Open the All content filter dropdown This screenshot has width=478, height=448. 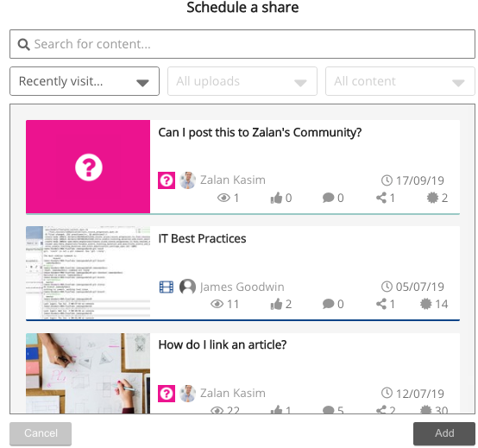tap(400, 81)
